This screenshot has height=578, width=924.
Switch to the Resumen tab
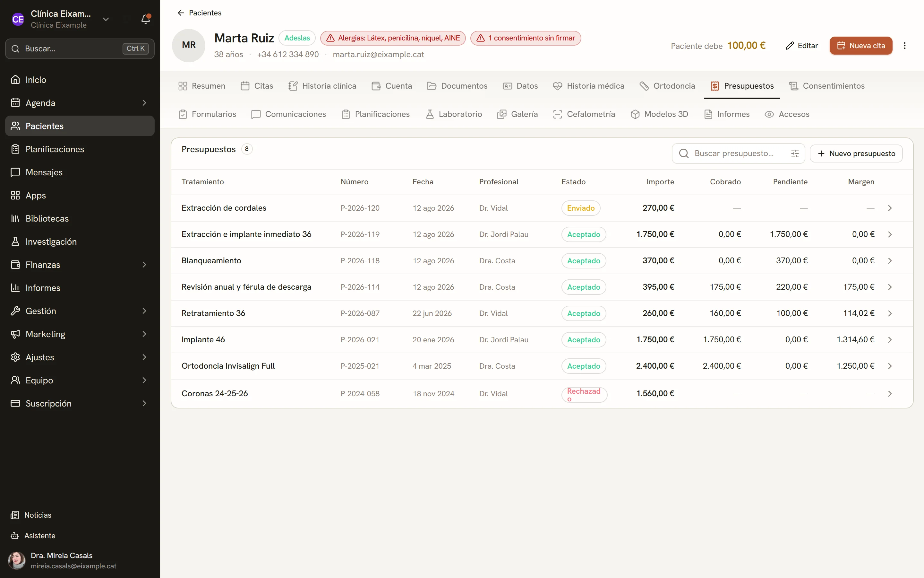[201, 86]
